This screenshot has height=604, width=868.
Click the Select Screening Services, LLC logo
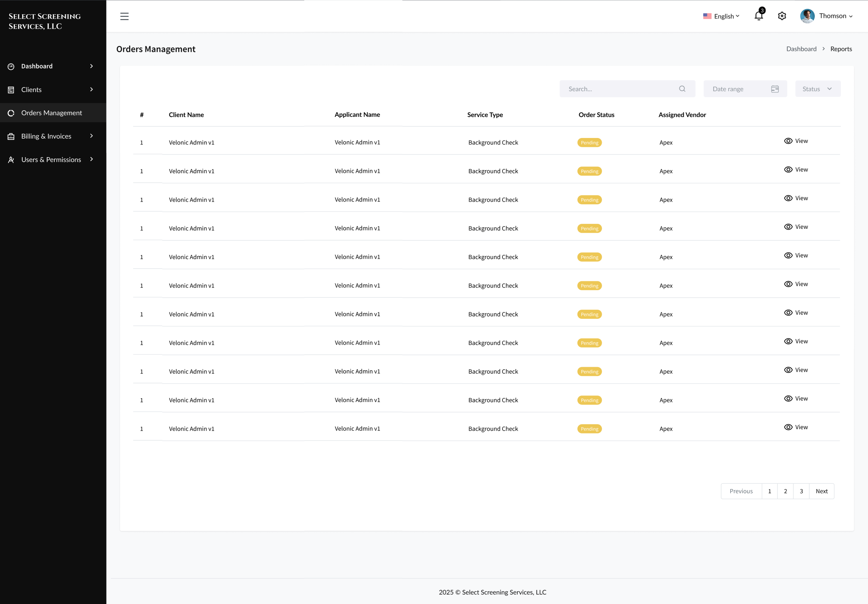pos(44,21)
